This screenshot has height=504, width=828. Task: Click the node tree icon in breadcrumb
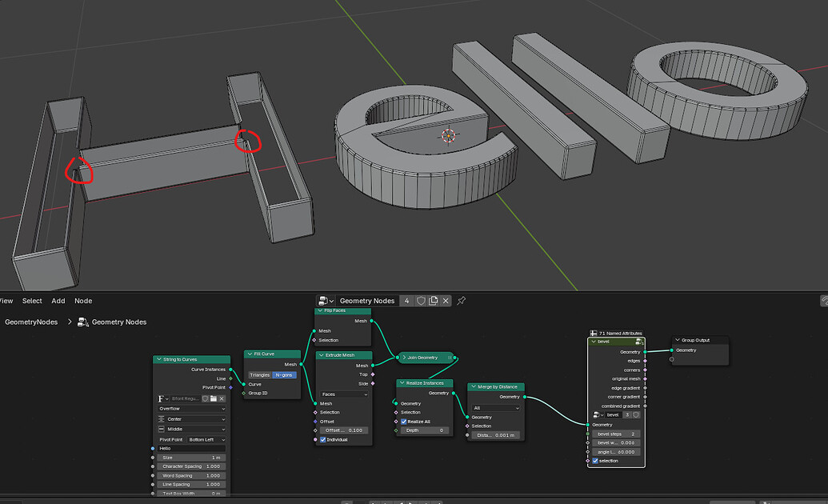(x=83, y=322)
